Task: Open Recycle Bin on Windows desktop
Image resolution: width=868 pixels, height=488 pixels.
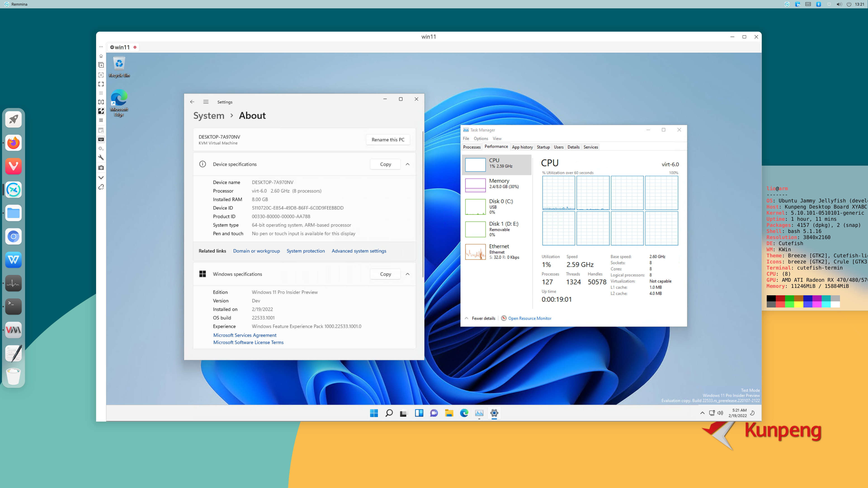Action: pyautogui.click(x=119, y=67)
